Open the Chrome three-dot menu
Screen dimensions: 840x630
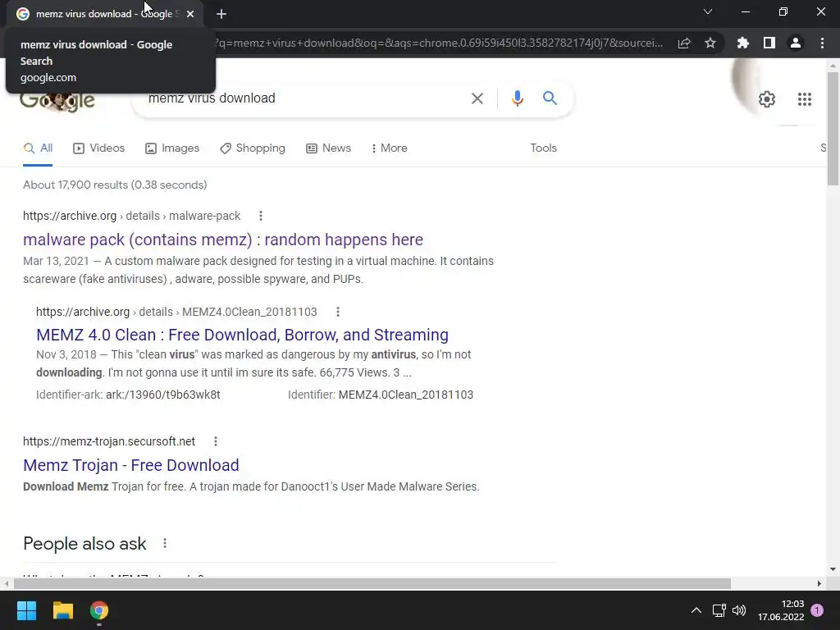(x=822, y=43)
